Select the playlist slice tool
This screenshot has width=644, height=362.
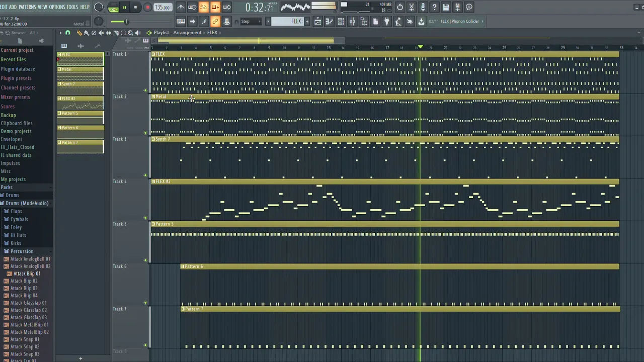pos(116,33)
